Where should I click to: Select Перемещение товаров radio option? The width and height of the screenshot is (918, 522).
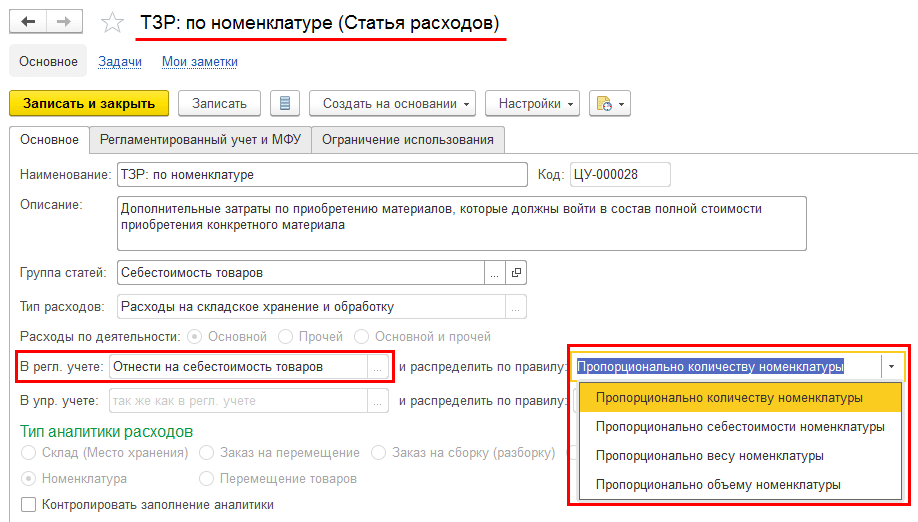[x=206, y=479]
